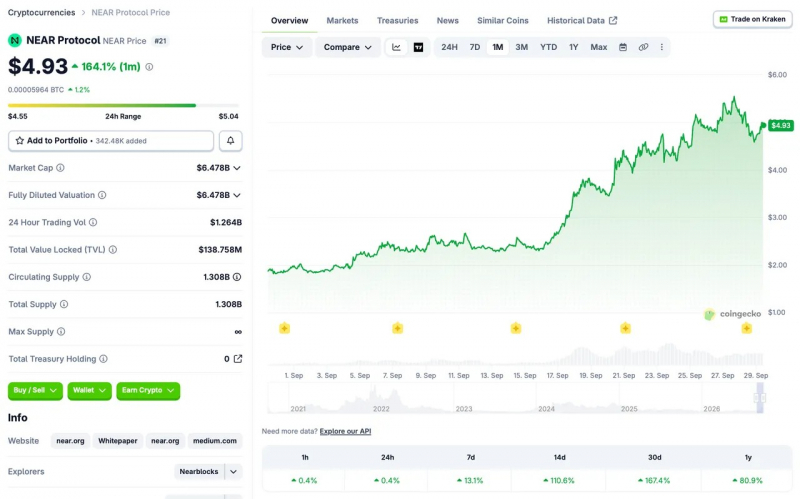Viewport: 800px width, 499px height.
Task: Click Trade on Kraken button
Action: pos(753,19)
